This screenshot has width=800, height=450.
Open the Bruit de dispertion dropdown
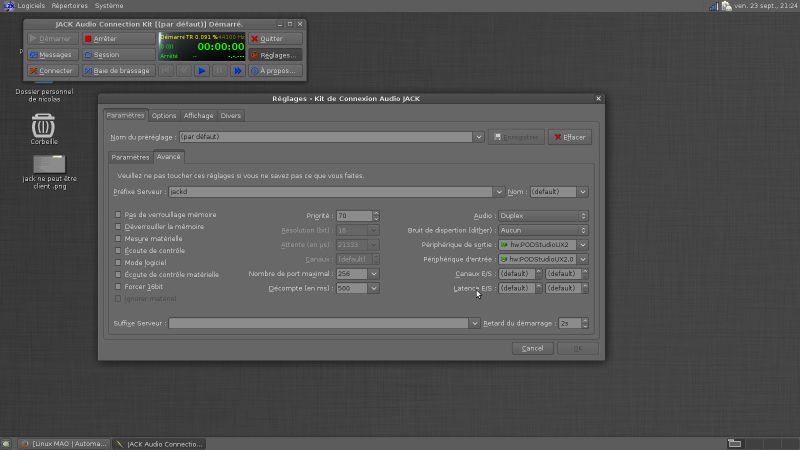pyautogui.click(x=543, y=230)
